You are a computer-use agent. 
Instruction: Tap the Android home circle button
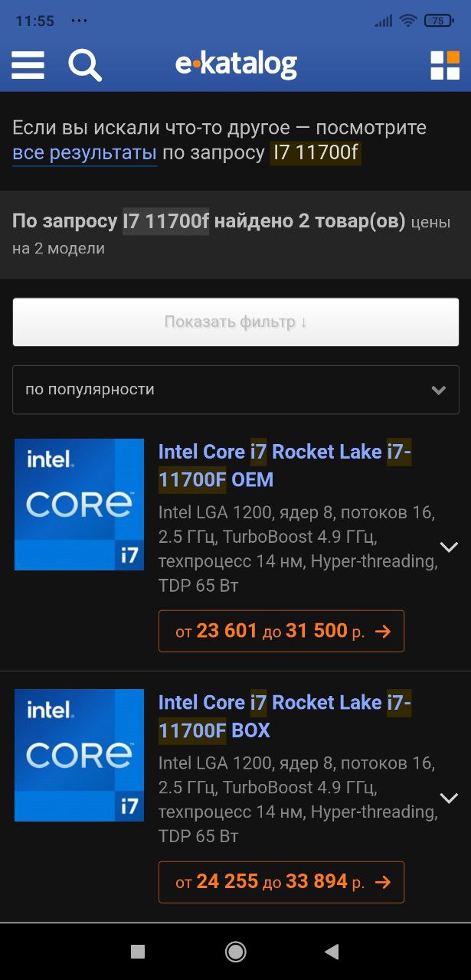[x=236, y=952]
